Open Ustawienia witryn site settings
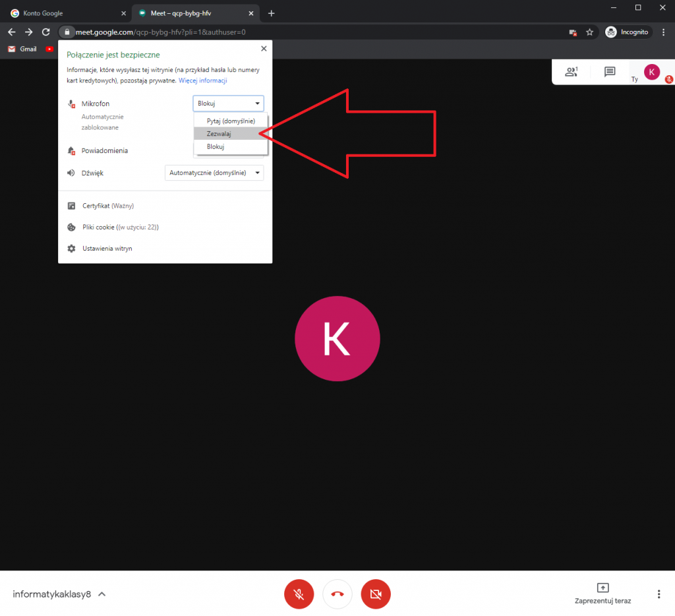 point(107,249)
